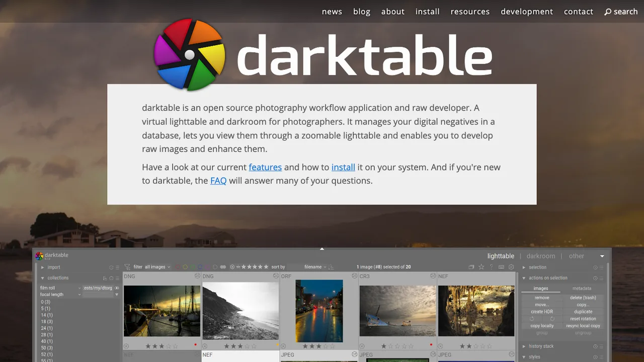The width and height of the screenshot is (644, 362).
Task: Open the resources menu item
Action: [x=470, y=12]
